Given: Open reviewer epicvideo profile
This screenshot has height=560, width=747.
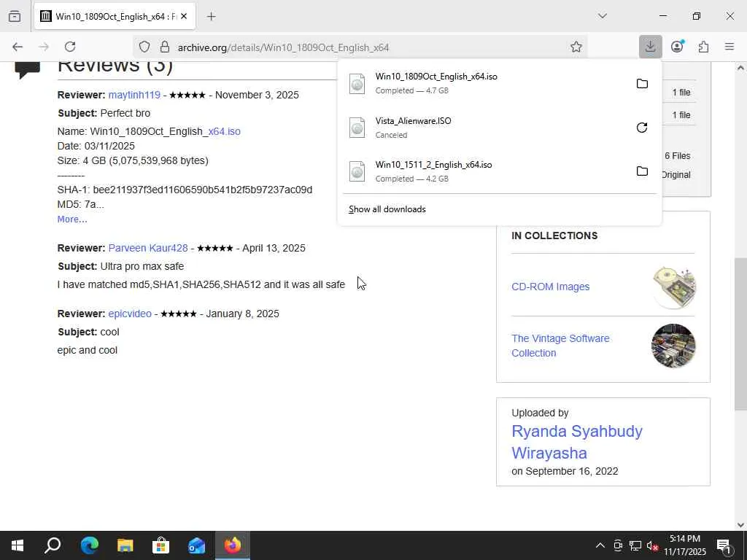Looking at the screenshot, I should click(x=130, y=314).
